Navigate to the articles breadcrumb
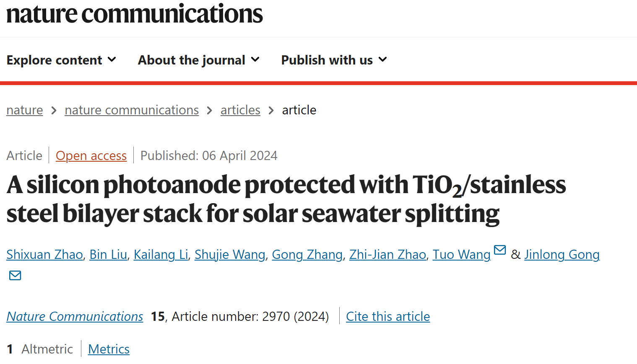This screenshot has width=637, height=364. click(x=240, y=110)
